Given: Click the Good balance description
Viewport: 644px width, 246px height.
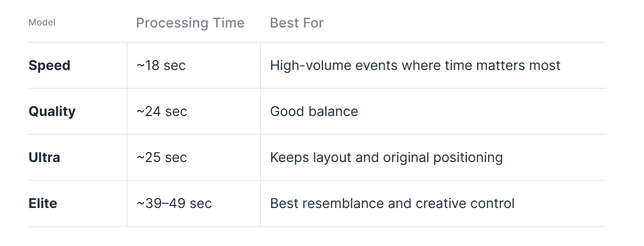Looking at the screenshot, I should 314,111.
